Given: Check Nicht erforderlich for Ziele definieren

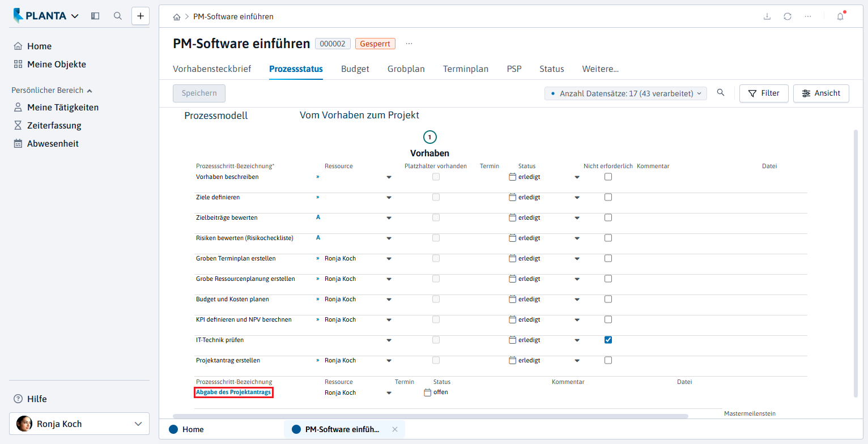Looking at the screenshot, I should coord(608,197).
